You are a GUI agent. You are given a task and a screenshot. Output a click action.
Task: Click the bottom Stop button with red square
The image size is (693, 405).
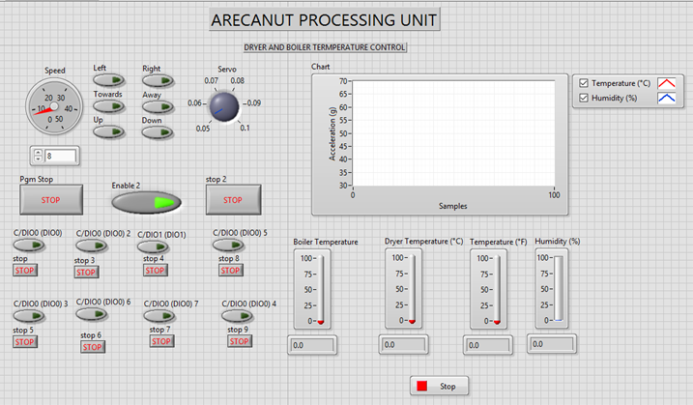438,385
